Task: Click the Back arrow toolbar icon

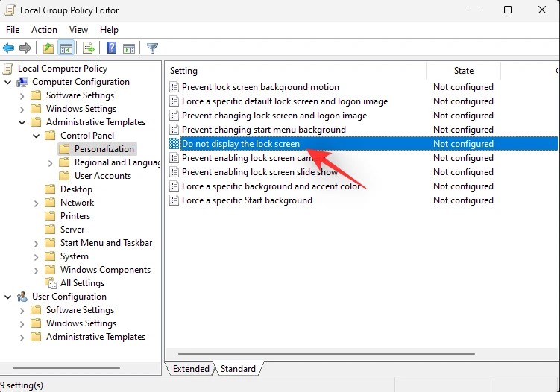Action: coord(9,48)
